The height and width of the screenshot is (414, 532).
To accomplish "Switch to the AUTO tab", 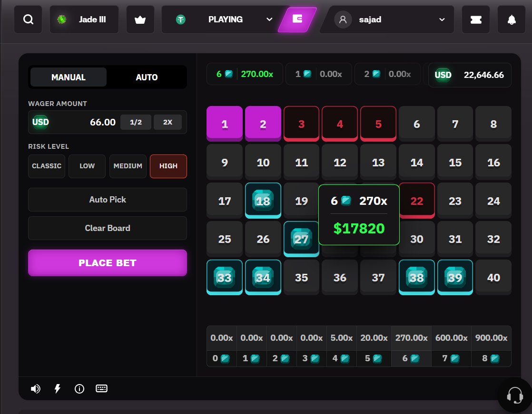I will click(147, 77).
